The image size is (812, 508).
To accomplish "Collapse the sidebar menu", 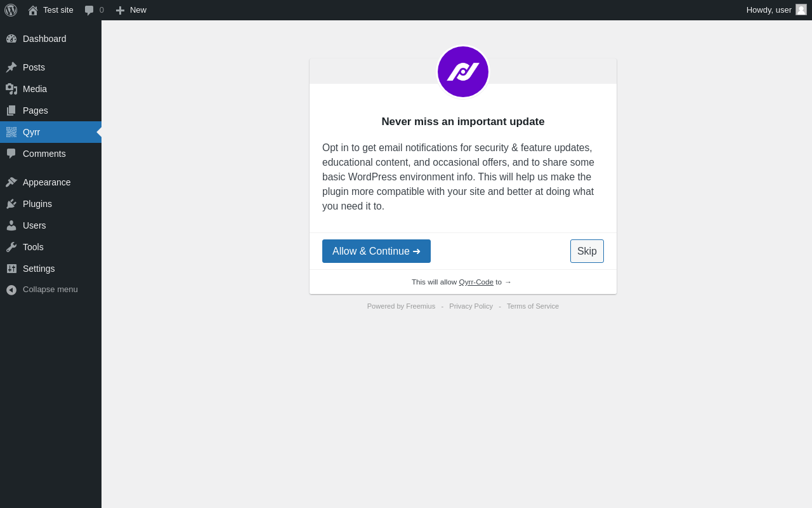I will coord(51,290).
